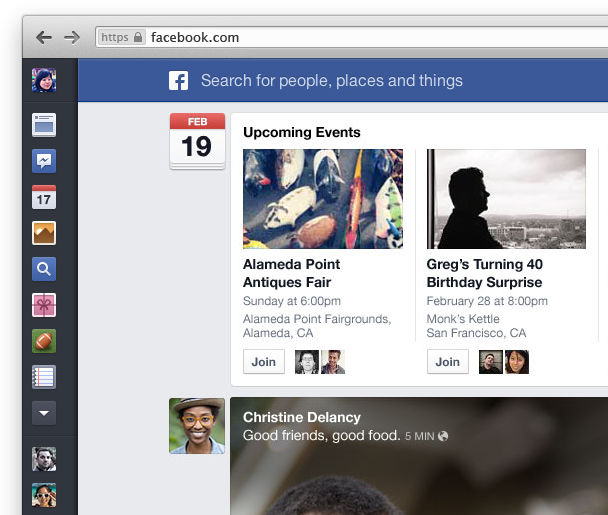Open Alameda Point Antiques Fair event title
The height and width of the screenshot is (515, 608).
pyautogui.click(x=291, y=273)
